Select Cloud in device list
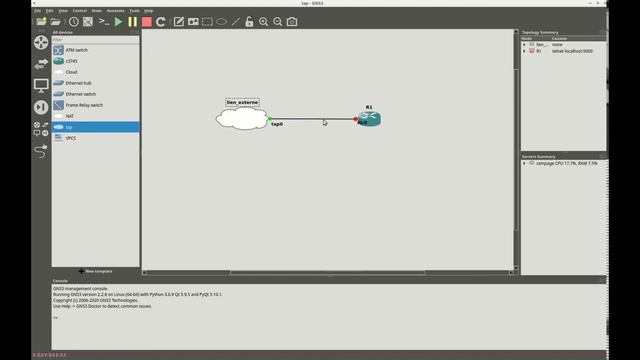The width and height of the screenshot is (640, 360). (x=96, y=72)
